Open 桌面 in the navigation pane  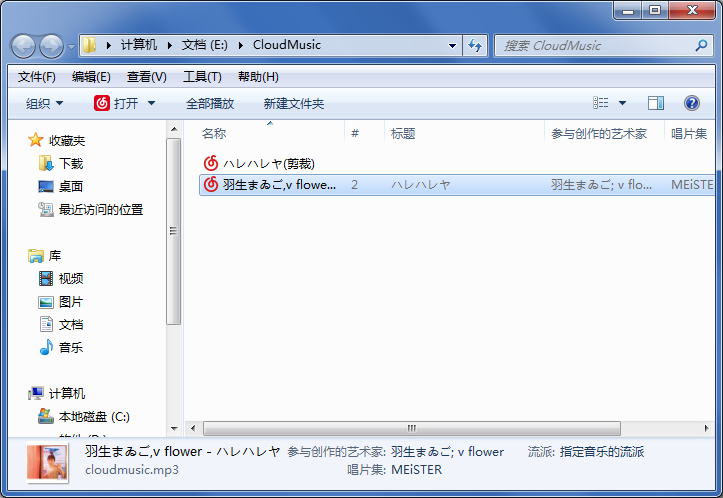(71, 186)
